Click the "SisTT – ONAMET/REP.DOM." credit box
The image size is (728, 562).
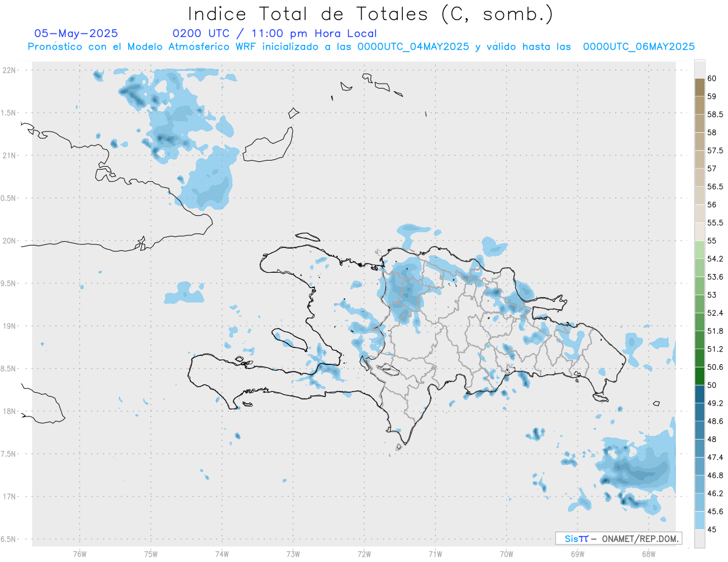(x=618, y=538)
